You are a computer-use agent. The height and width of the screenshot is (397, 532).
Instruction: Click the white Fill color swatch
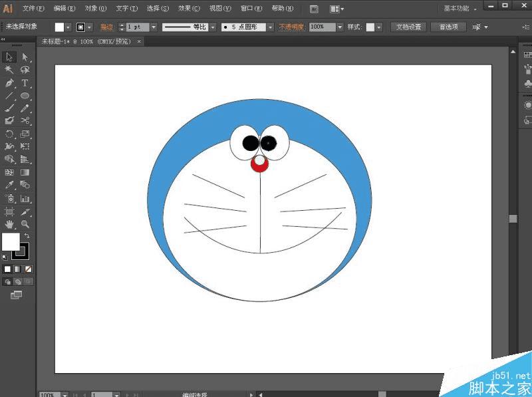tap(11, 242)
